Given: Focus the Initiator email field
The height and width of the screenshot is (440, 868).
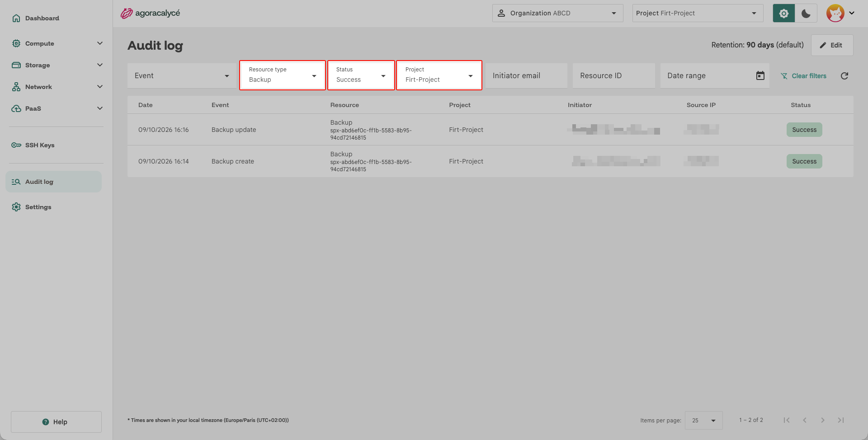Looking at the screenshot, I should (526, 75).
